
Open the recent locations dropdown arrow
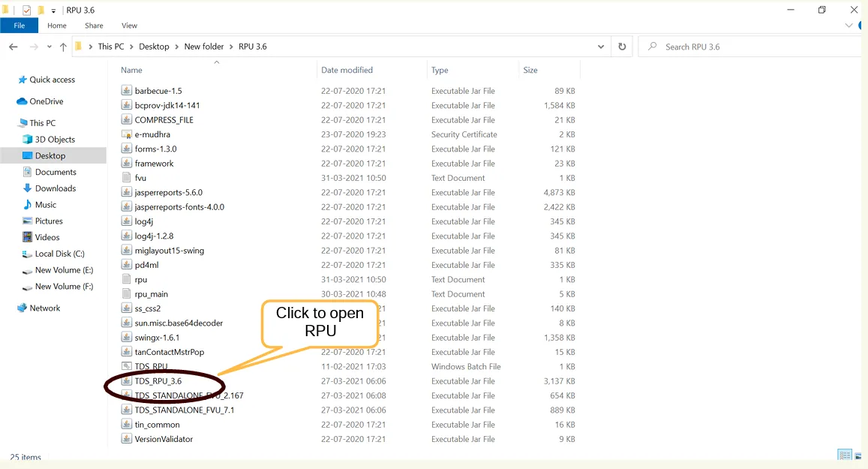[50, 47]
